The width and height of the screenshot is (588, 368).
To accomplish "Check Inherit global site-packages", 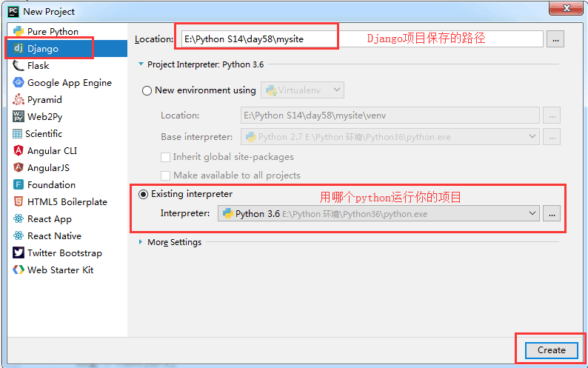I will point(165,157).
